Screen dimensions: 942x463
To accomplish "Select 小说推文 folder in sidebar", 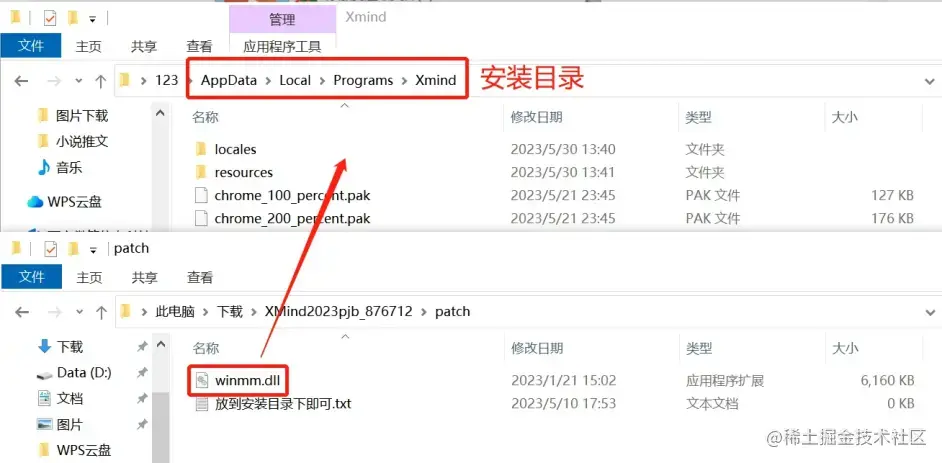I will (81, 142).
